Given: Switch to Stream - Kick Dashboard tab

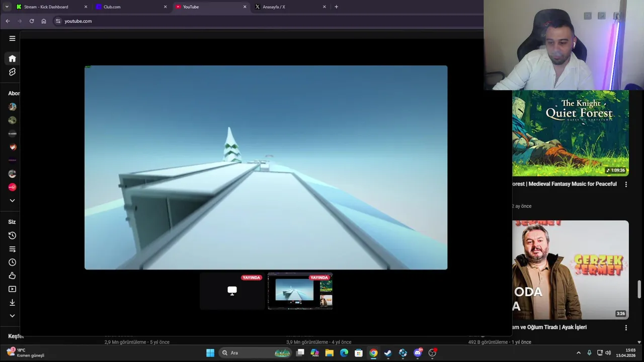Looking at the screenshot, I should [x=46, y=7].
